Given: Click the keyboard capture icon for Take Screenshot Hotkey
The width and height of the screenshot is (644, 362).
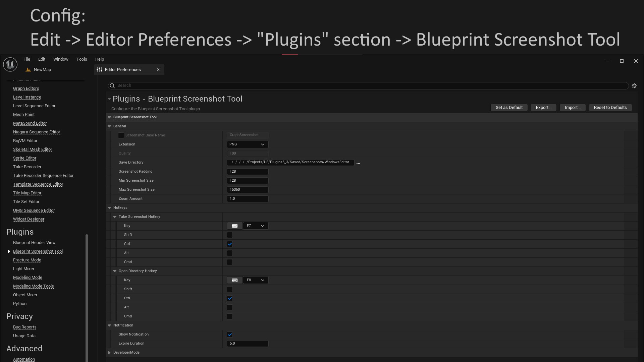Looking at the screenshot, I should pyautogui.click(x=235, y=226).
